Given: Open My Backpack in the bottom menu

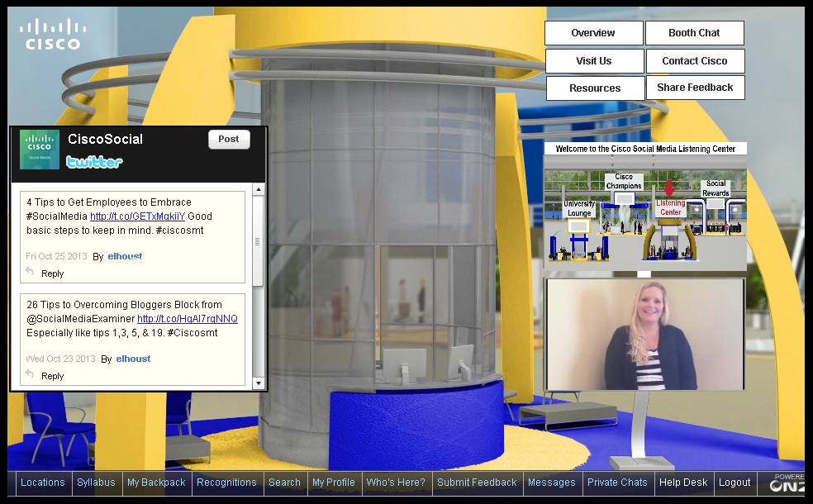Looking at the screenshot, I should (156, 483).
